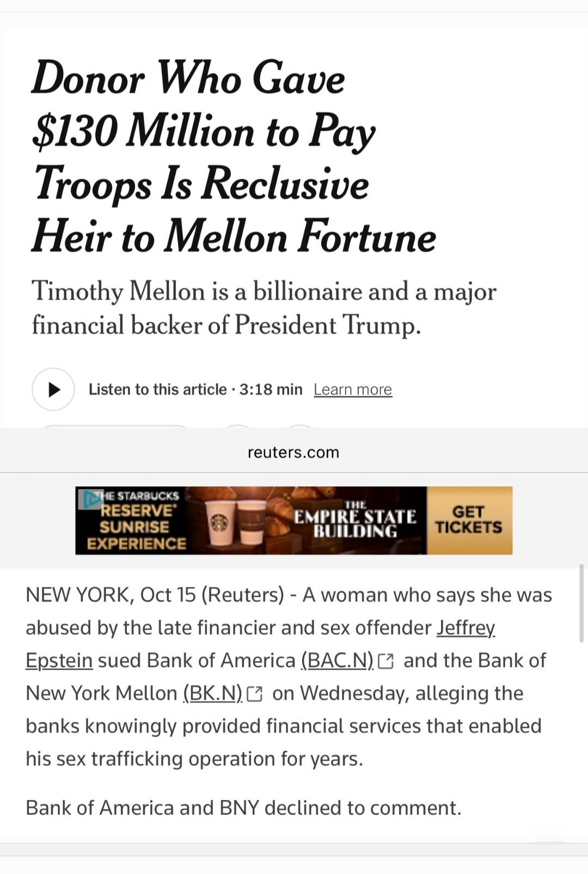The image size is (588, 874).
Task: Click the 'Listen to this article' label
Action: (x=157, y=389)
